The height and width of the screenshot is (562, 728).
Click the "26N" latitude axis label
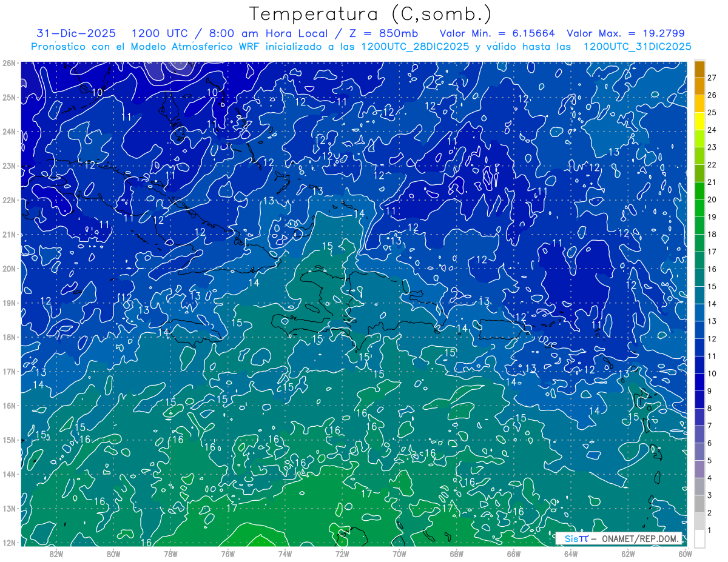click(x=8, y=63)
